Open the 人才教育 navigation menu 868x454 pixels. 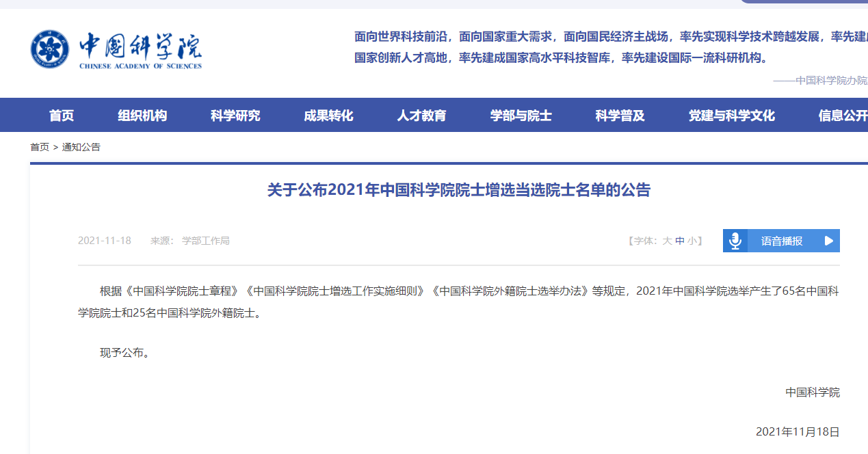coord(421,116)
